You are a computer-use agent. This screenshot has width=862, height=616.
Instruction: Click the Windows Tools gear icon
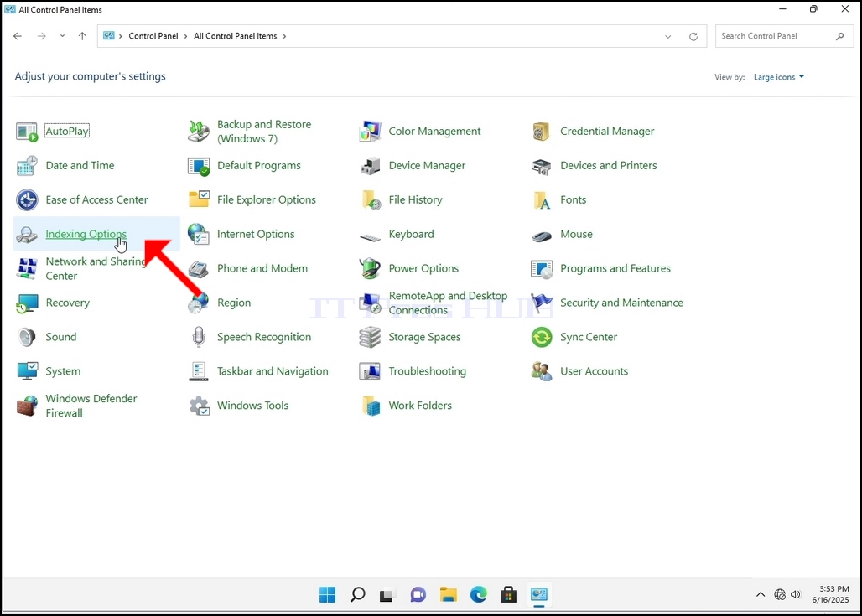coord(199,406)
